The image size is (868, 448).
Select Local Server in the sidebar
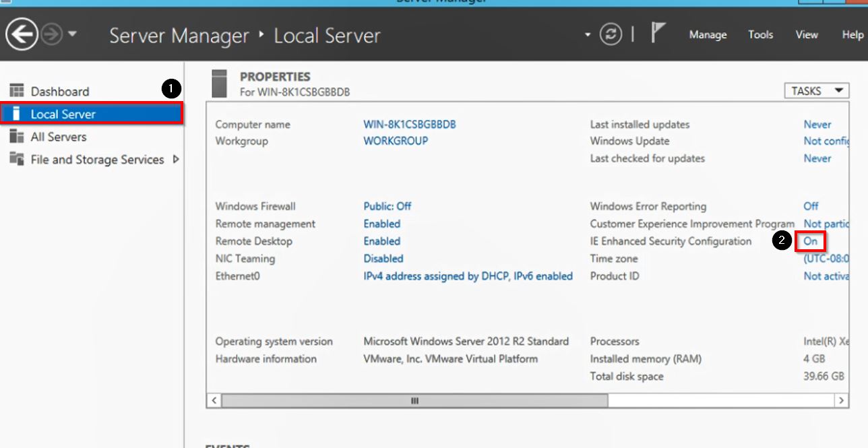click(91, 114)
